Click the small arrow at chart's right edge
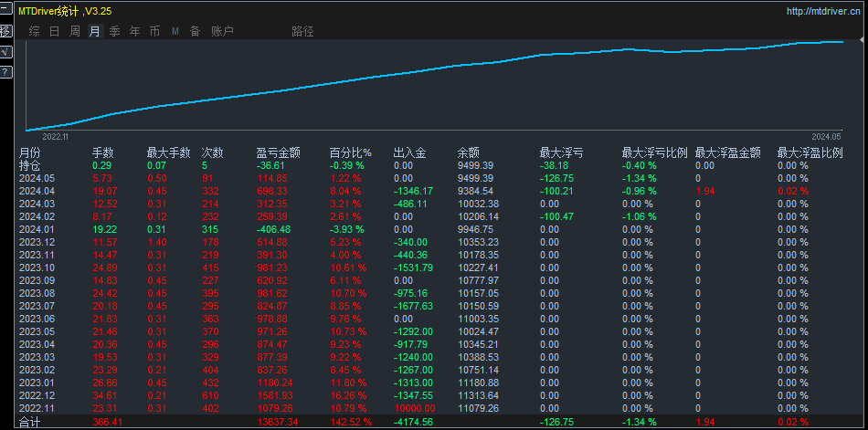The width and height of the screenshot is (868, 430). (x=862, y=40)
